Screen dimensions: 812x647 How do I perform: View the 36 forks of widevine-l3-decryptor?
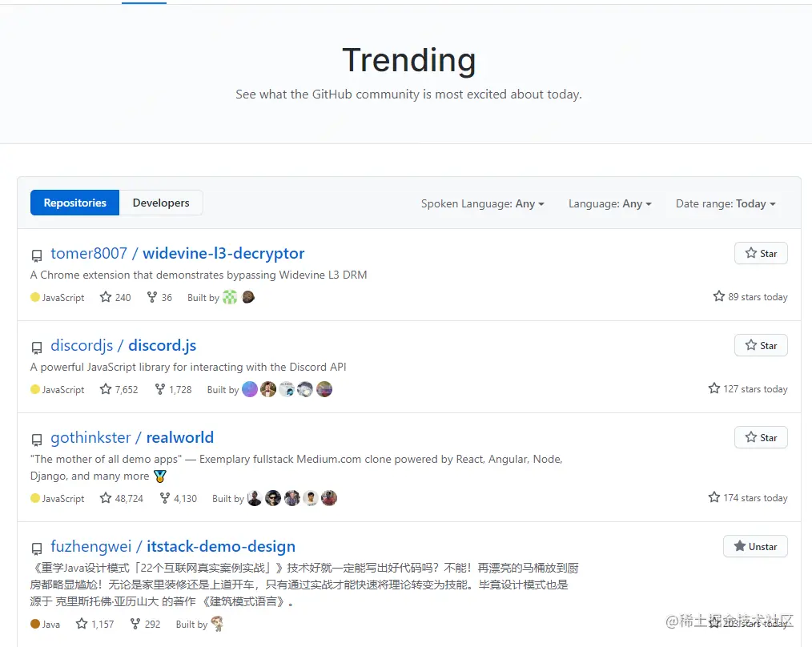[159, 297]
